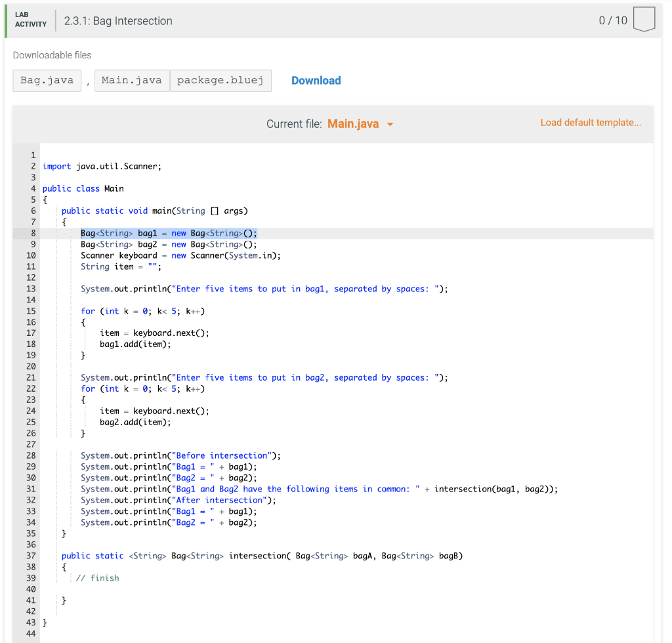Viewport: 672px width, 643px height.
Task: Select the Main.java downloadable file
Action: (131, 79)
